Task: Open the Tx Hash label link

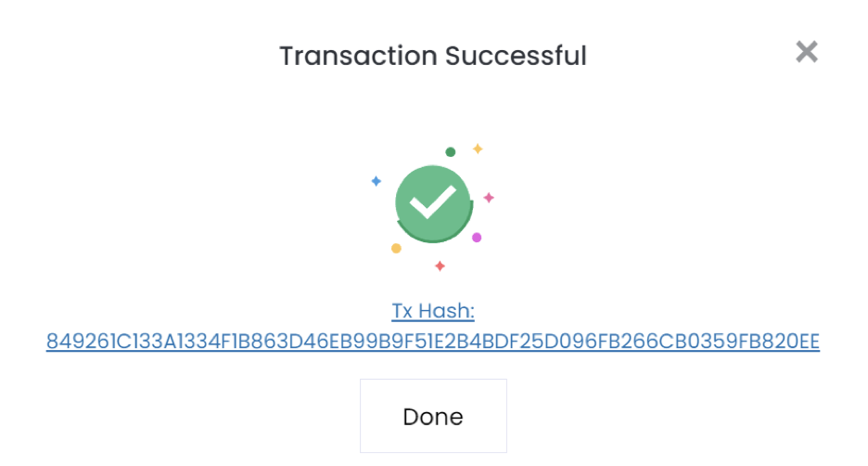Action: 433,311
